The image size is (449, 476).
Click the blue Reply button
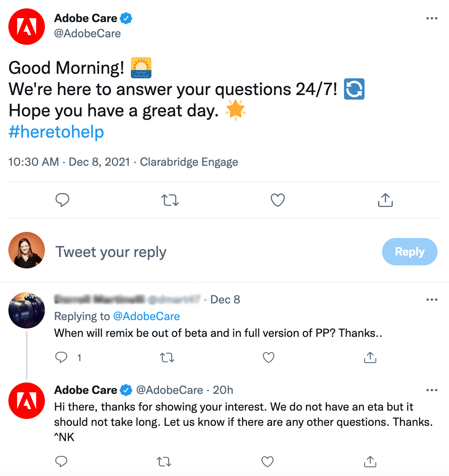[x=409, y=252]
